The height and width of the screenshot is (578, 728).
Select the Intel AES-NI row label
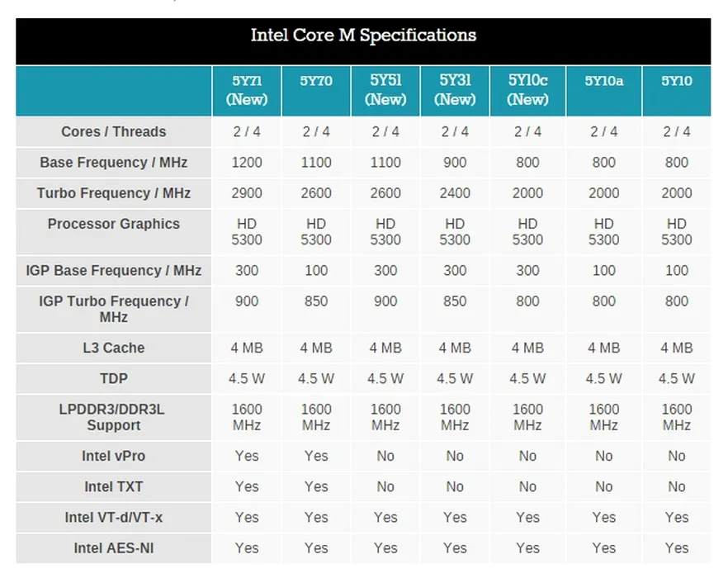pos(113,548)
